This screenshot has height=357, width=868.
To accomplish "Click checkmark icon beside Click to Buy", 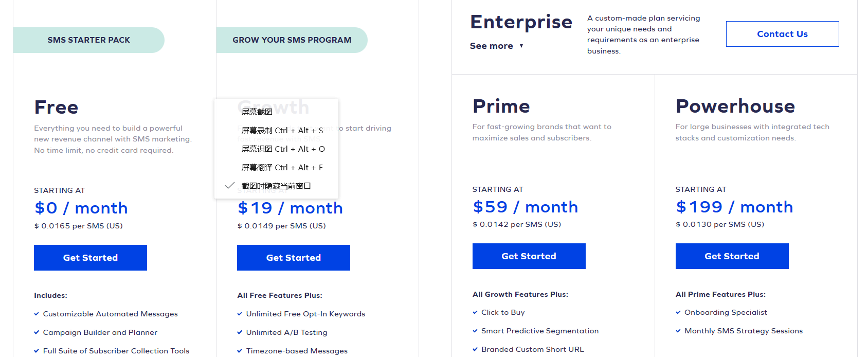I will 475,312.
